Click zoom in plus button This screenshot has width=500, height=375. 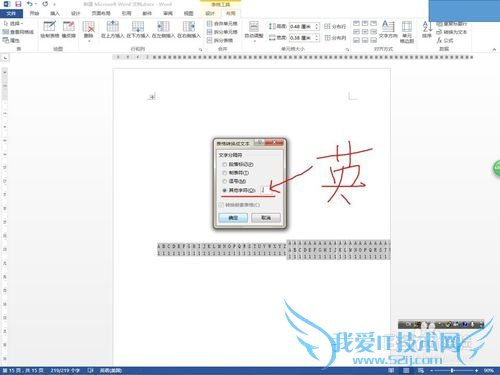pyautogui.click(x=477, y=370)
